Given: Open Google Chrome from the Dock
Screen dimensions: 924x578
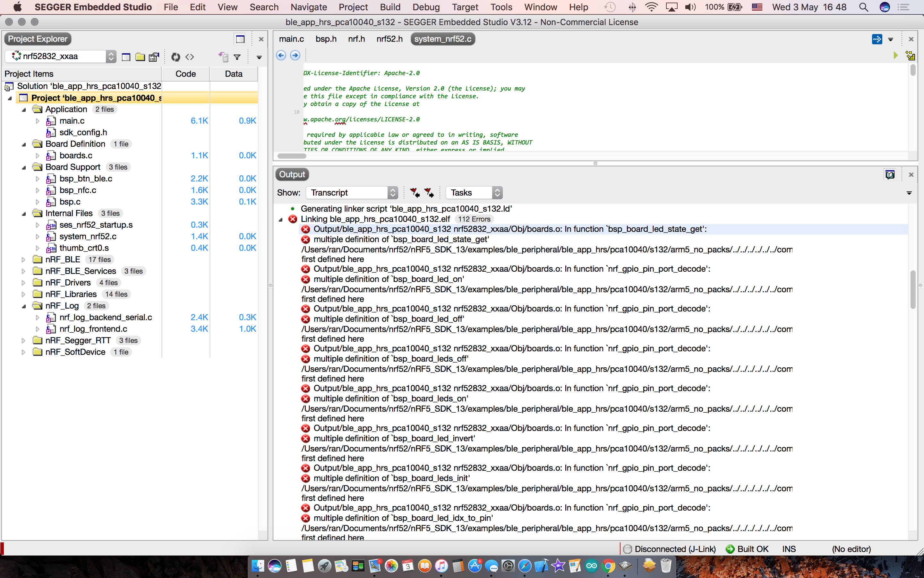Looking at the screenshot, I should pos(609,565).
